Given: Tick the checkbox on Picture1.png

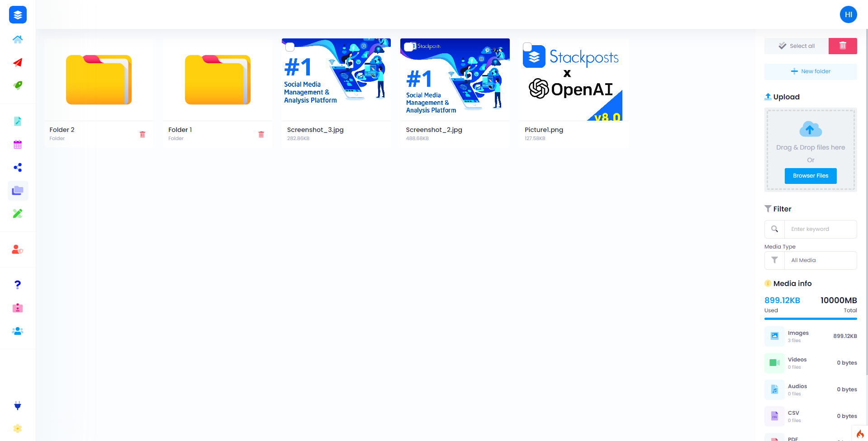Looking at the screenshot, I should (x=527, y=47).
